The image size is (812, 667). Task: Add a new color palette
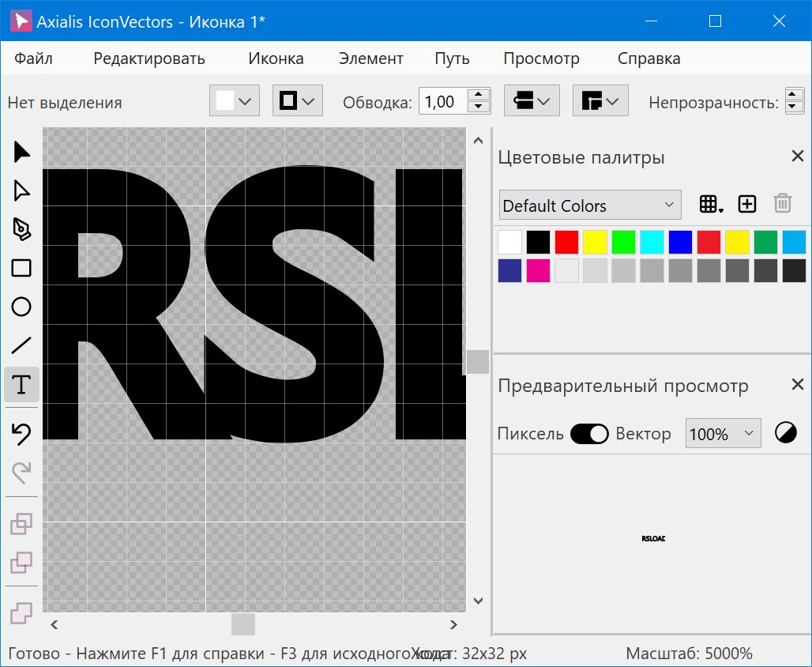[x=747, y=204]
